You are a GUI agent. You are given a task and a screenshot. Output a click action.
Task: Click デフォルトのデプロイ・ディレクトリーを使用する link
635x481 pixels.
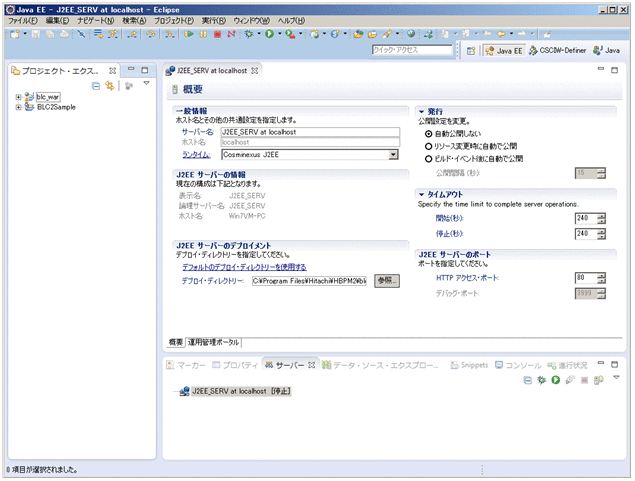click(244, 267)
